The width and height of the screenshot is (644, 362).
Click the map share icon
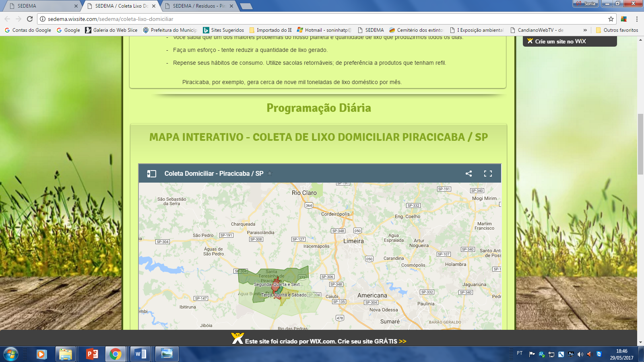click(469, 173)
